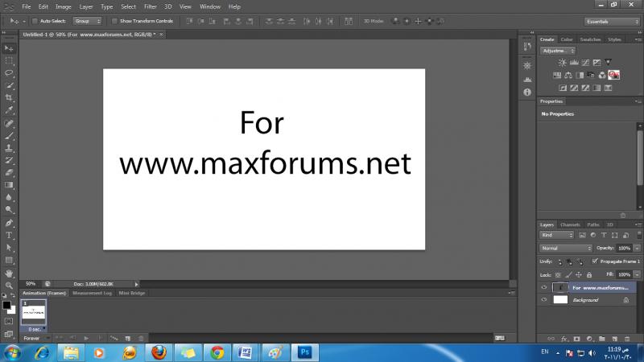Select the Crop tool
644x362 pixels.
point(9,97)
